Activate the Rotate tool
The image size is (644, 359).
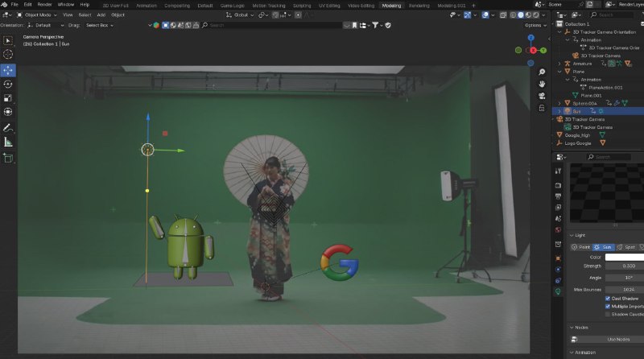point(8,85)
